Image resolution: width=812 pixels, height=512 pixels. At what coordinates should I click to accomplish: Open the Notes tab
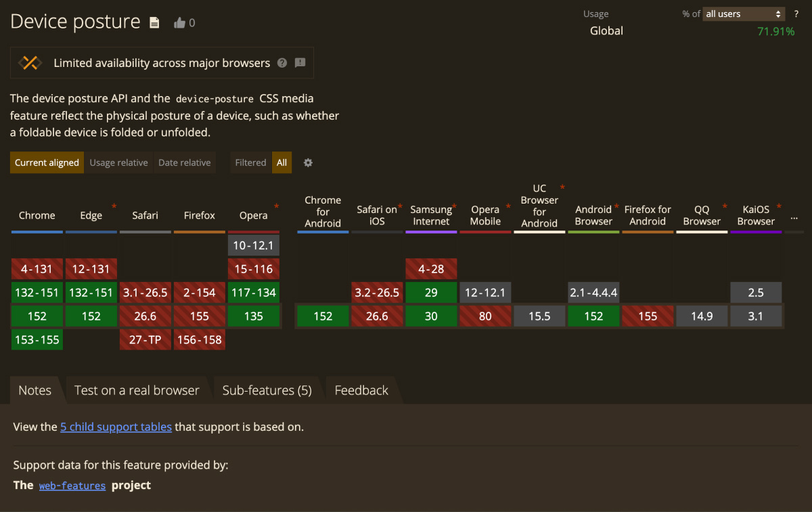pos(35,390)
